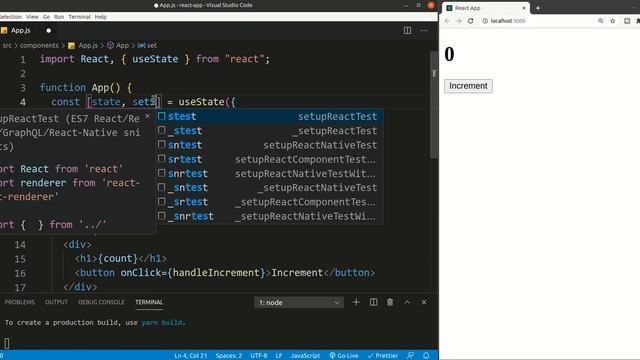This screenshot has height=360, width=640.
Task: Choose the sntest suggestion
Action: (270, 145)
